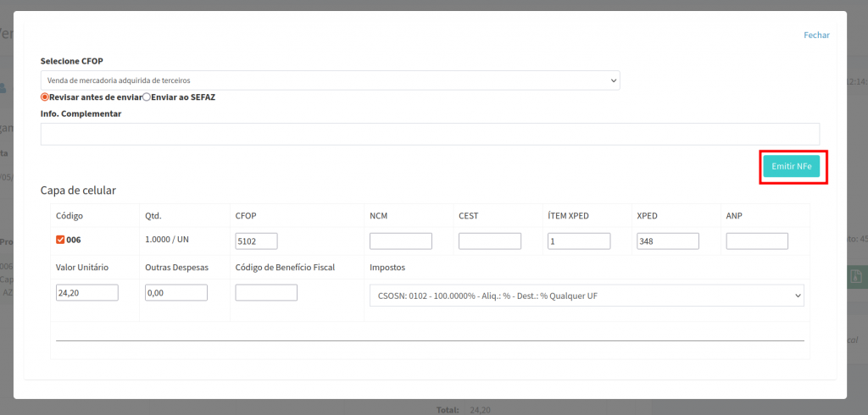Focus the XPED field with value 348
Viewport: 868px width, 415px height.
click(x=667, y=241)
